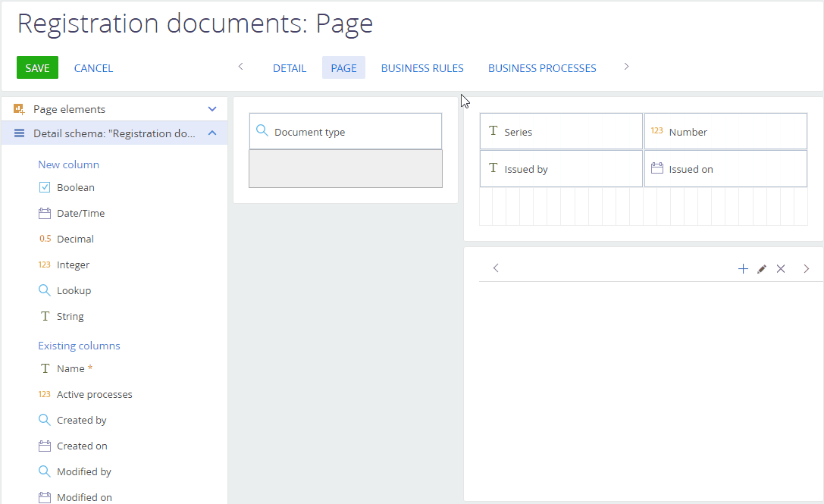Select the Integer 123 icon
824x504 pixels.
pyautogui.click(x=45, y=265)
